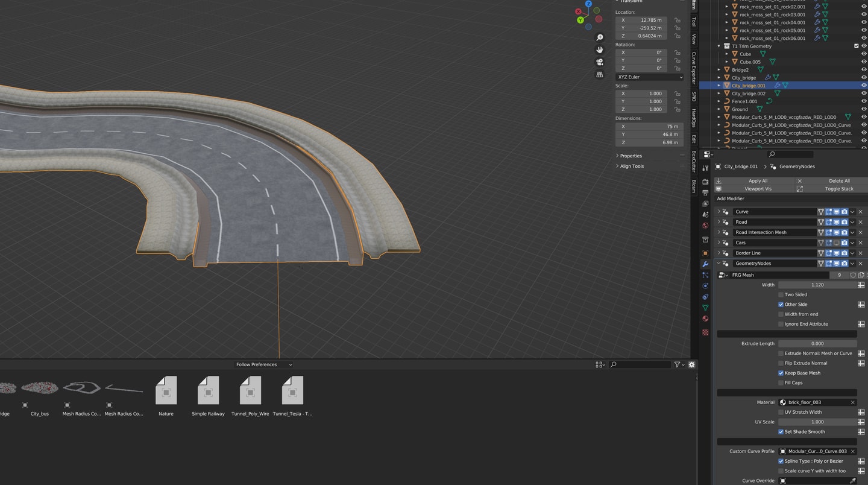
Task: Toggle viewport display of Cars modifier
Action: 837,242
